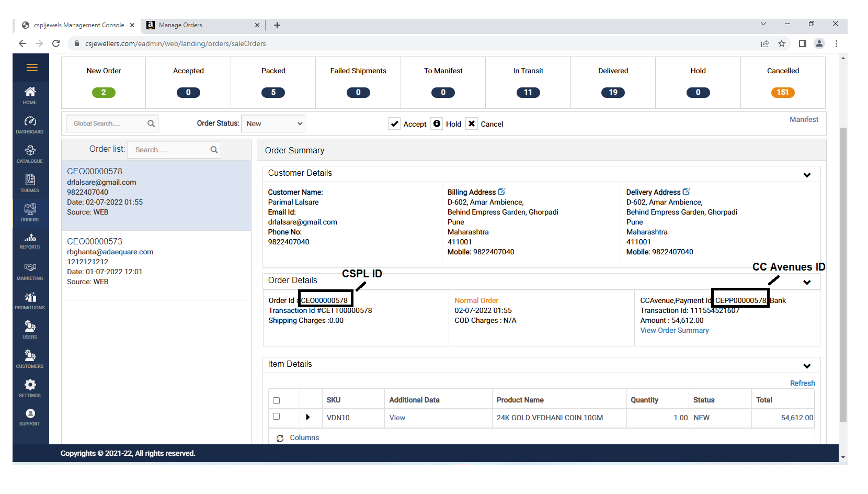Open Dashboard from sidebar
The width and height of the screenshot is (868, 494).
(x=30, y=125)
